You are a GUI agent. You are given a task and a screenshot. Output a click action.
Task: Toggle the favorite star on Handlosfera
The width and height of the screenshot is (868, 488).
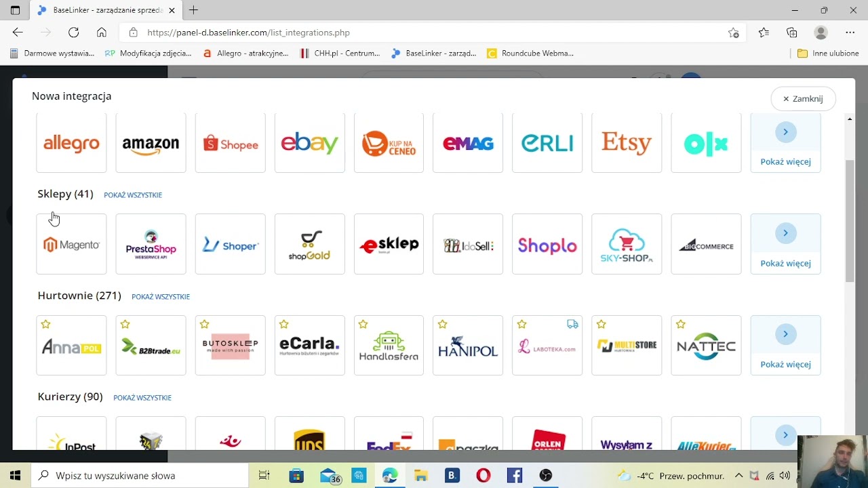pyautogui.click(x=363, y=325)
